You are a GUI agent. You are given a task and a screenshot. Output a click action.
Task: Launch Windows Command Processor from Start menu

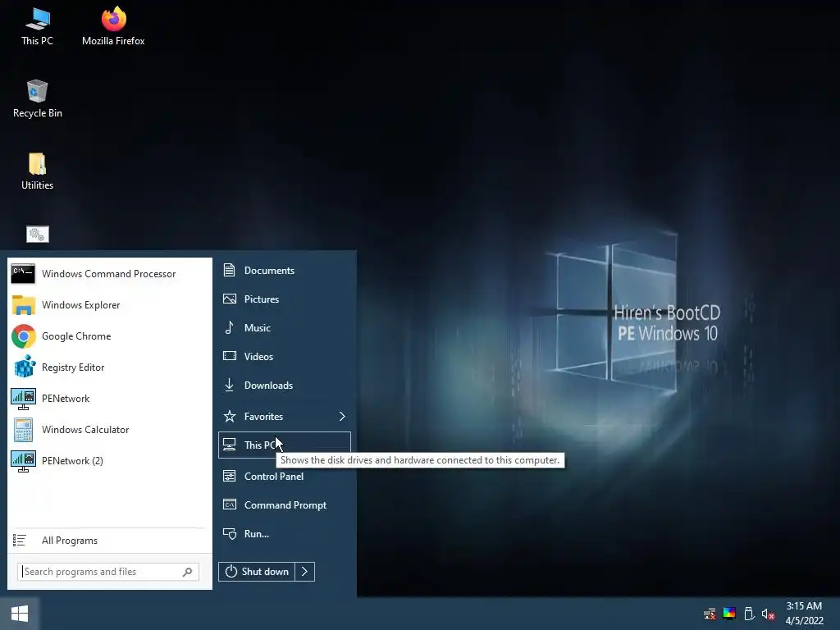(110, 274)
